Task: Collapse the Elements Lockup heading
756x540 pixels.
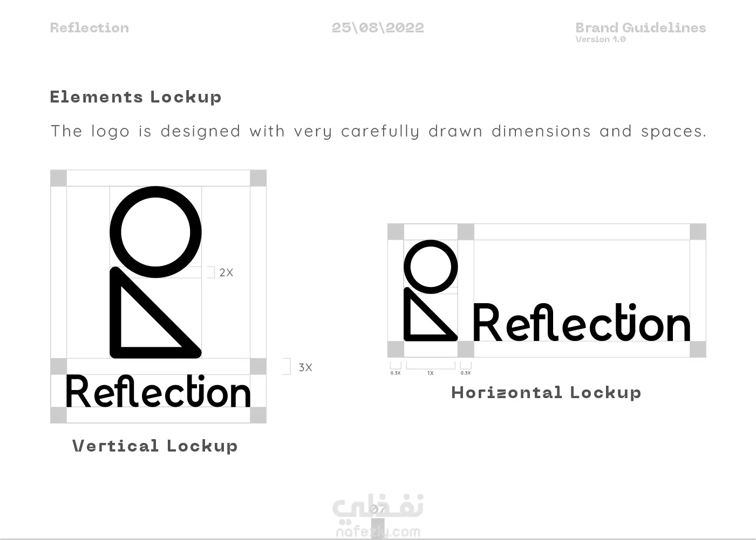Action: 136,97
